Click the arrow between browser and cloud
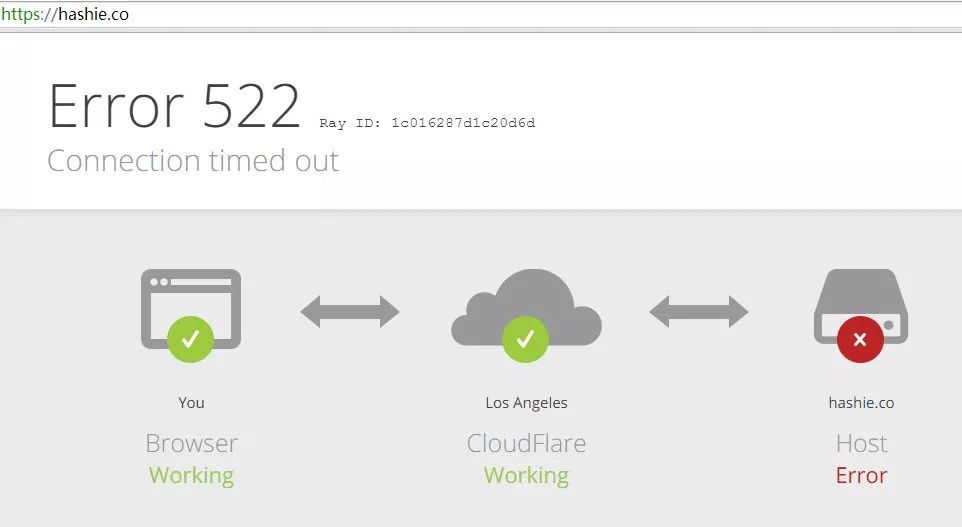This screenshot has height=527, width=962. pos(350,312)
